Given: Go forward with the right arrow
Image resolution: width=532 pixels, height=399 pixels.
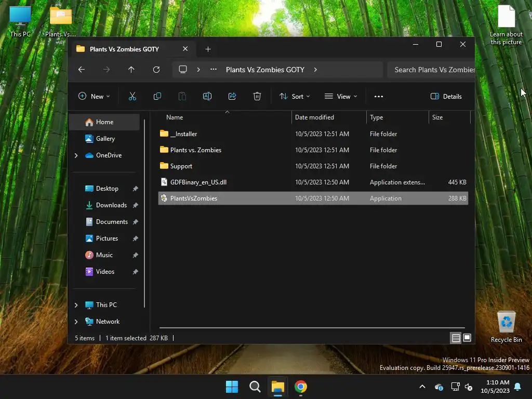Looking at the screenshot, I should tap(107, 70).
